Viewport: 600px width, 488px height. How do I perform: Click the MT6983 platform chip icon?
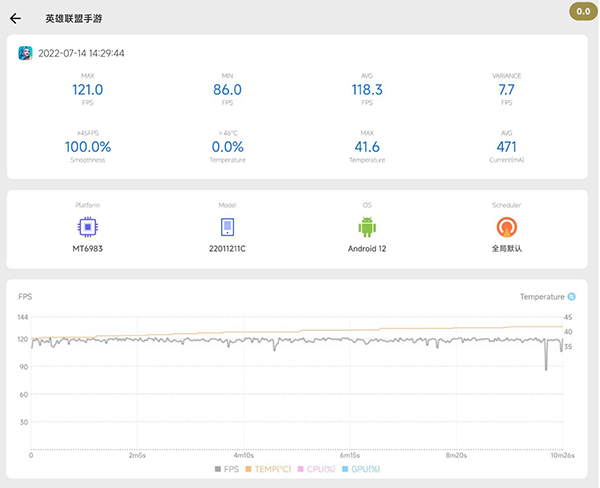(88, 226)
